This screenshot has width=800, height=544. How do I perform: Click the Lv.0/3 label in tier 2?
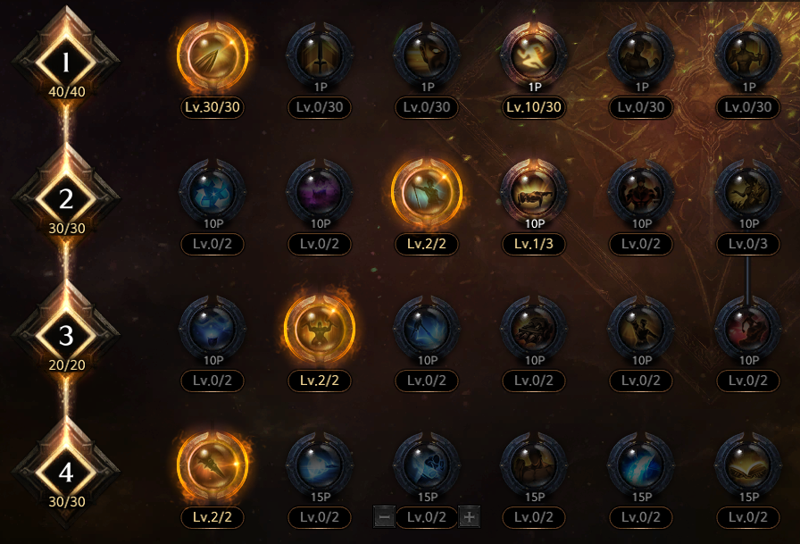pos(748,244)
